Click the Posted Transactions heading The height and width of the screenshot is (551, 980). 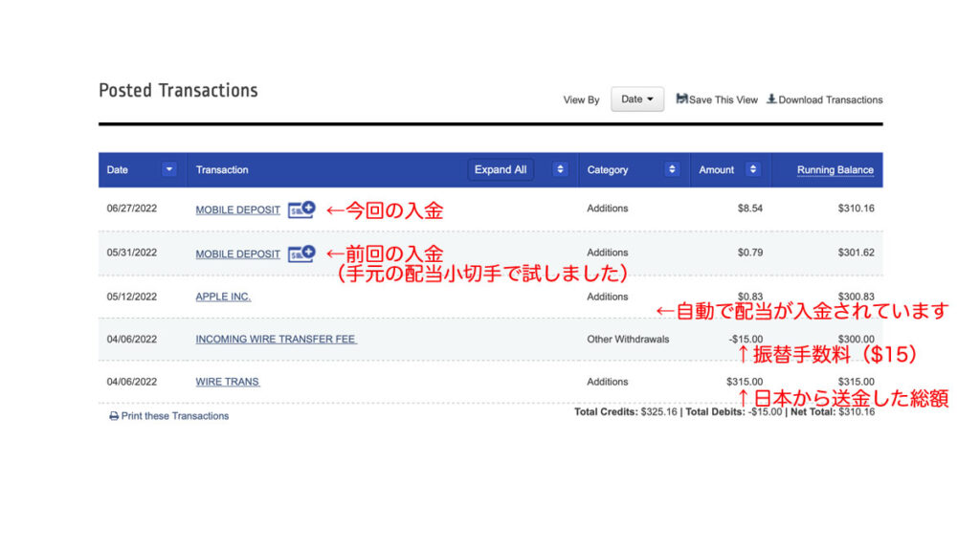click(x=178, y=91)
